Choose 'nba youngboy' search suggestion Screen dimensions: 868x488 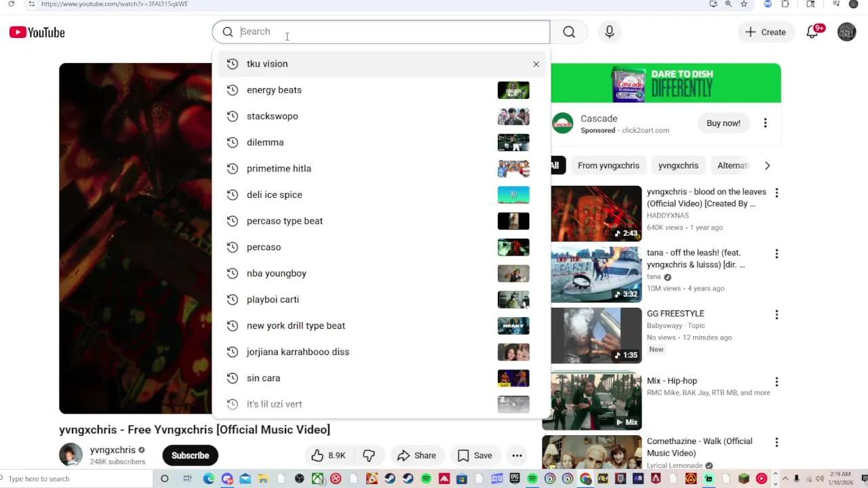pos(380,273)
